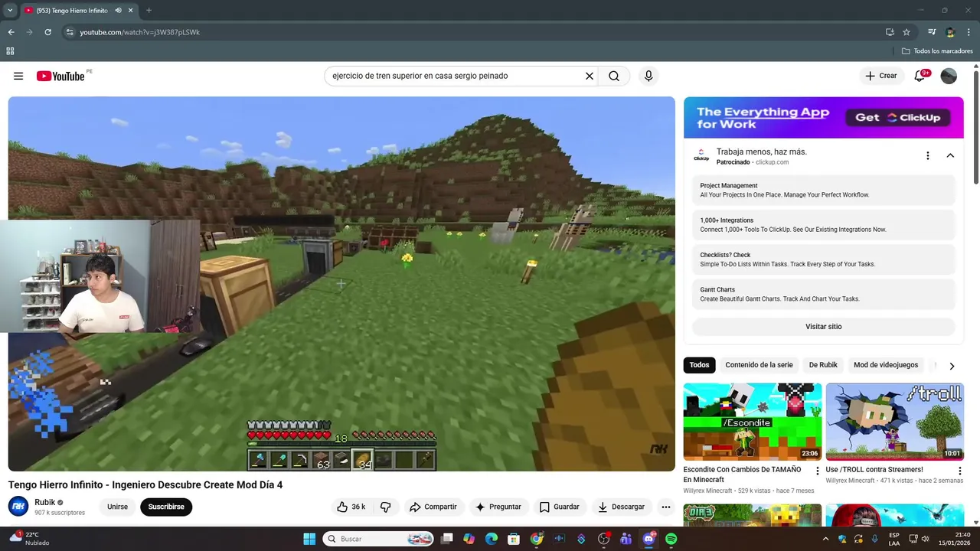The image size is (980, 551).
Task: Open Chrome's three-dot menu
Action: [969, 32]
